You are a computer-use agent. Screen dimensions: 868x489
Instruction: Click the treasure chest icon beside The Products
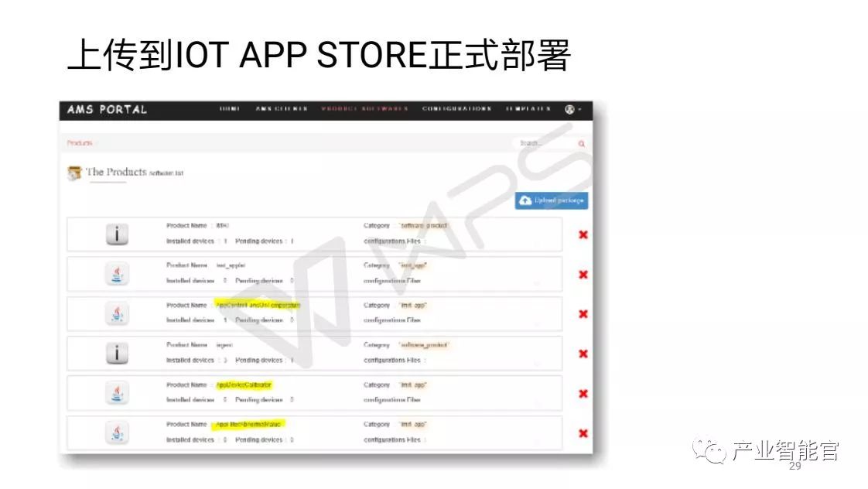74,173
